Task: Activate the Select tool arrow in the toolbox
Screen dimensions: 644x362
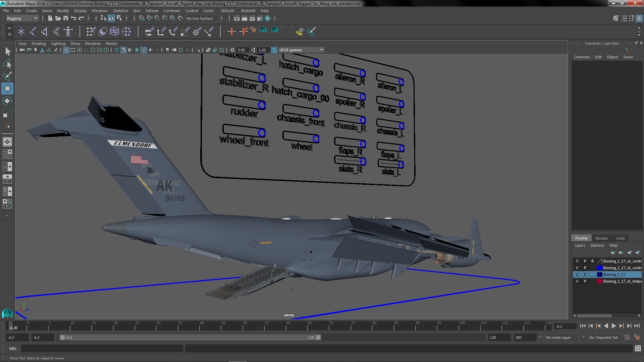Action: click(7, 51)
